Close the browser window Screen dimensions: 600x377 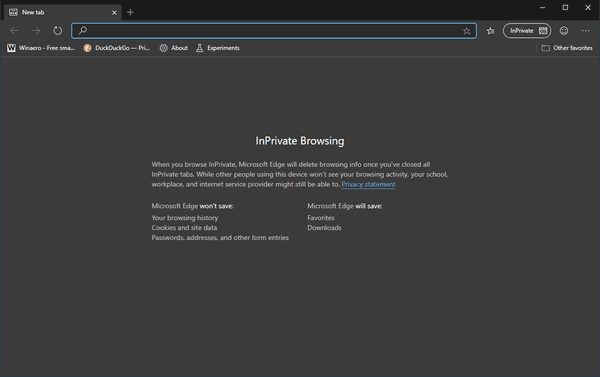pyautogui.click(x=588, y=8)
